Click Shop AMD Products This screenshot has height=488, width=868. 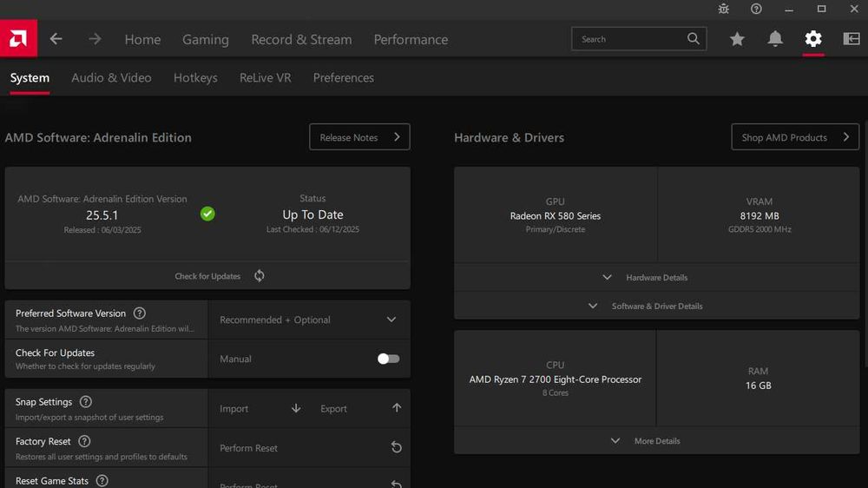794,137
